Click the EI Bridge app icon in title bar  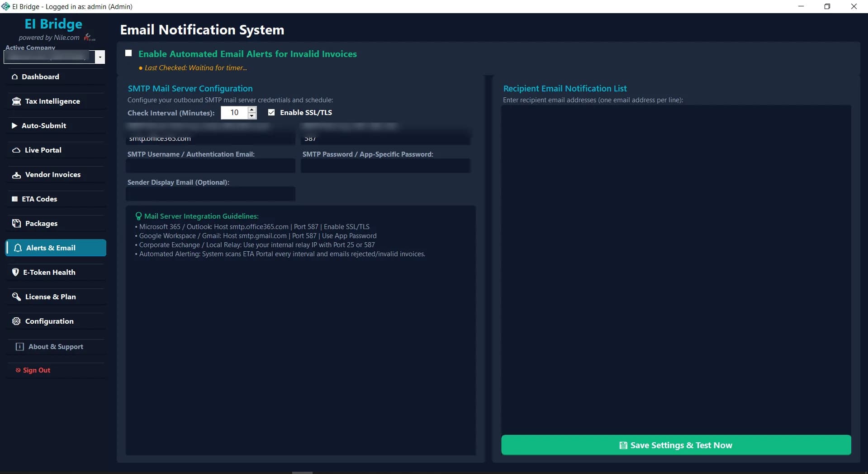5,6
